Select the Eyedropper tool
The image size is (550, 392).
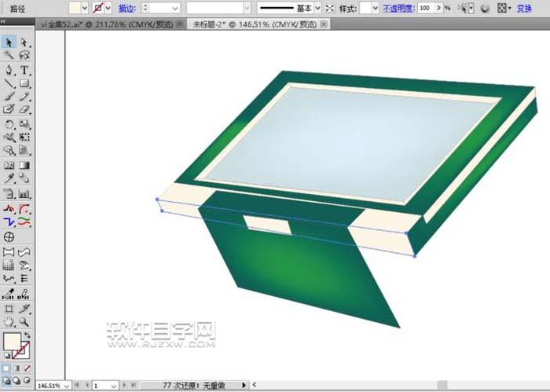pos(9,179)
